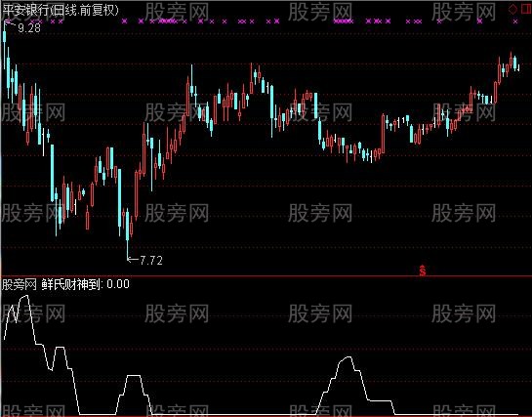The width and height of the screenshot is (532, 417).
Task: Click the red square panel icon
Action: (526, 10)
